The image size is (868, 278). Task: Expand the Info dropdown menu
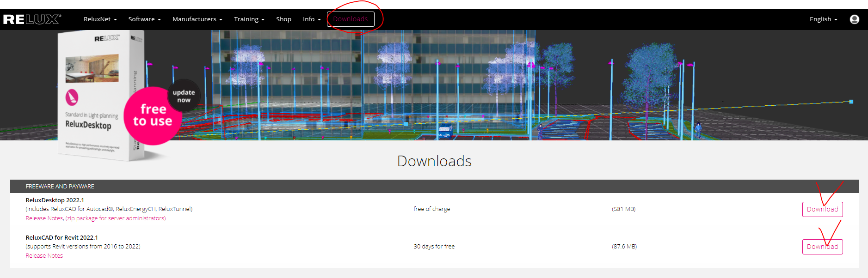[312, 19]
